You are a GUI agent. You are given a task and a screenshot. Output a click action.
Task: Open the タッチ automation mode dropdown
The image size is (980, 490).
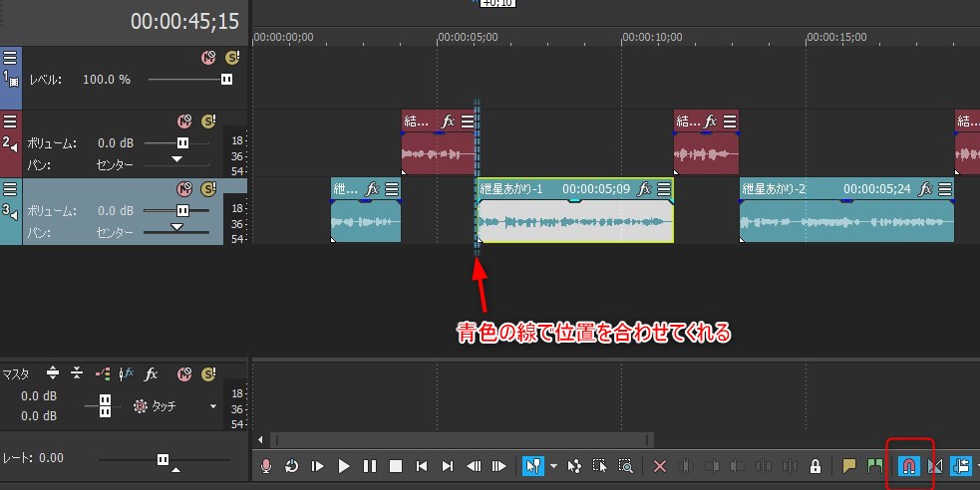click(213, 406)
